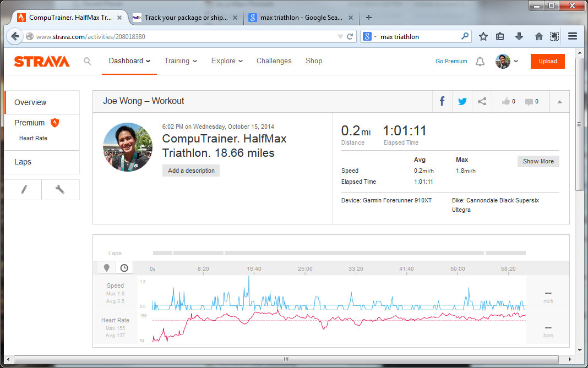Click the generic share icon
This screenshot has height=368, width=588.
click(482, 101)
